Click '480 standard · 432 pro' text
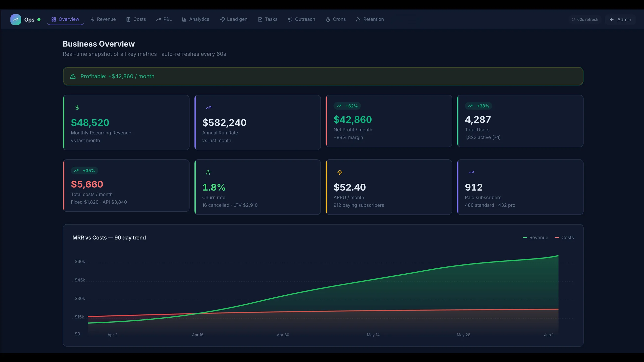The image size is (644, 362). (x=490, y=205)
